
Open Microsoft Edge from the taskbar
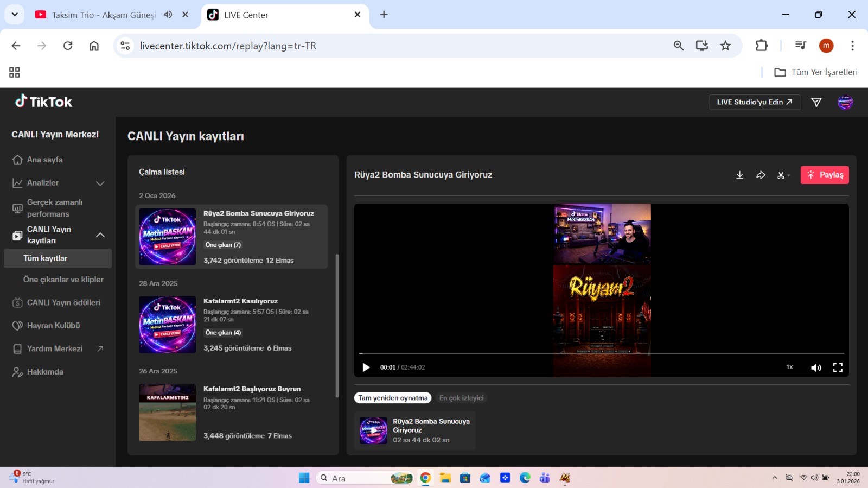pos(525,478)
